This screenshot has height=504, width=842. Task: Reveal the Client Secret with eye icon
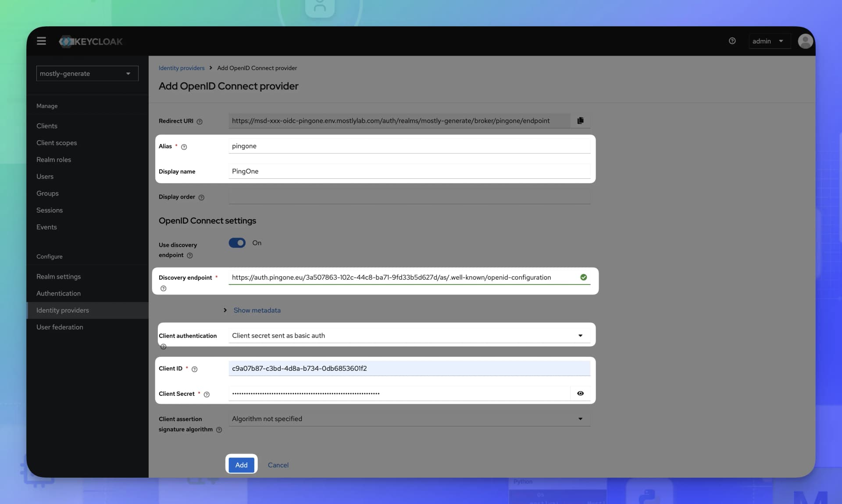[x=580, y=393]
